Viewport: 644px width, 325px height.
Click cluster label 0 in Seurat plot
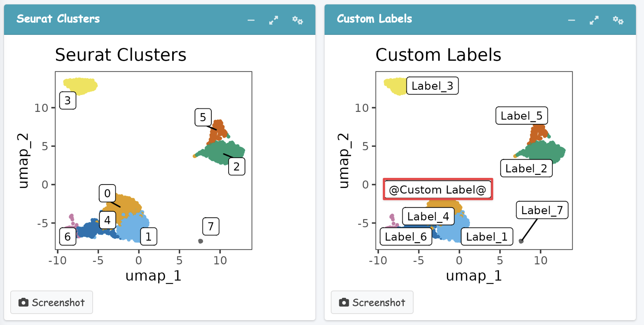pos(107,193)
